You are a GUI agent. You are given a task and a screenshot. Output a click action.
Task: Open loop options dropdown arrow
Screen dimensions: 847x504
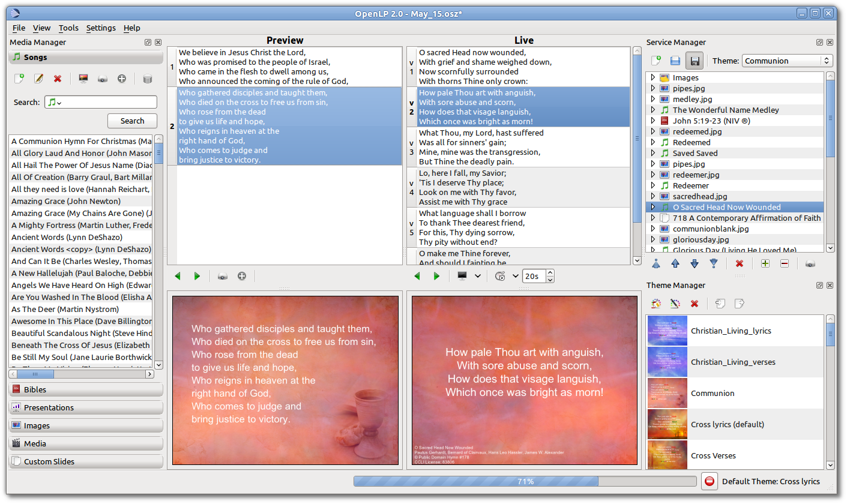tap(515, 276)
